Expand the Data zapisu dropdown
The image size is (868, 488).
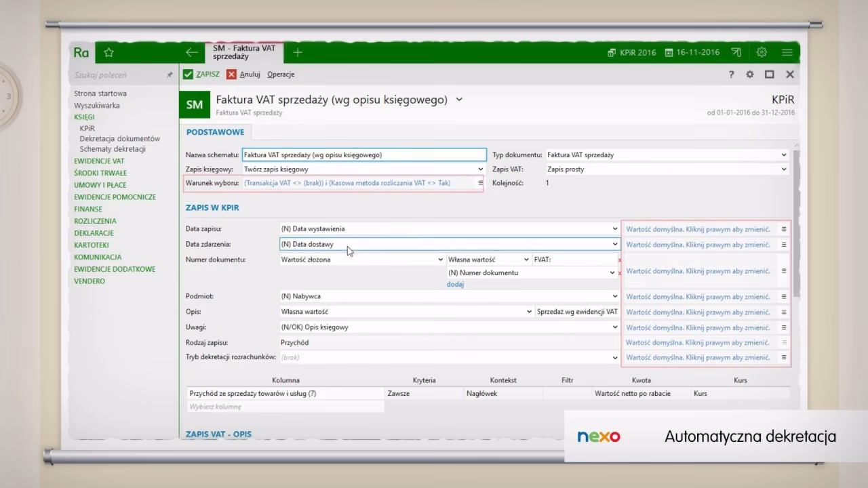pyautogui.click(x=615, y=229)
